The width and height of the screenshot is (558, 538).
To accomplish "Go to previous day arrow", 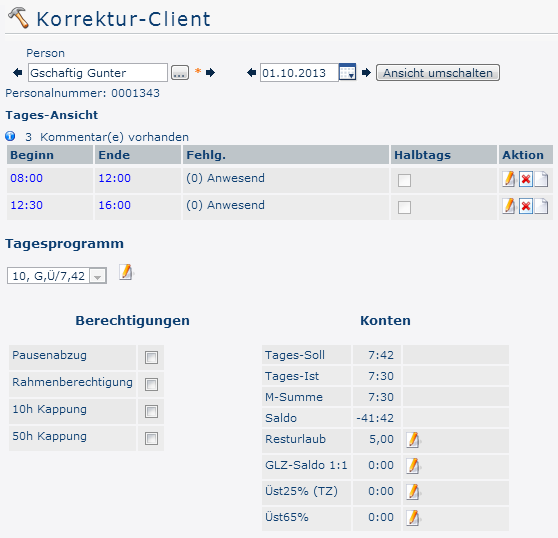I will pyautogui.click(x=252, y=73).
